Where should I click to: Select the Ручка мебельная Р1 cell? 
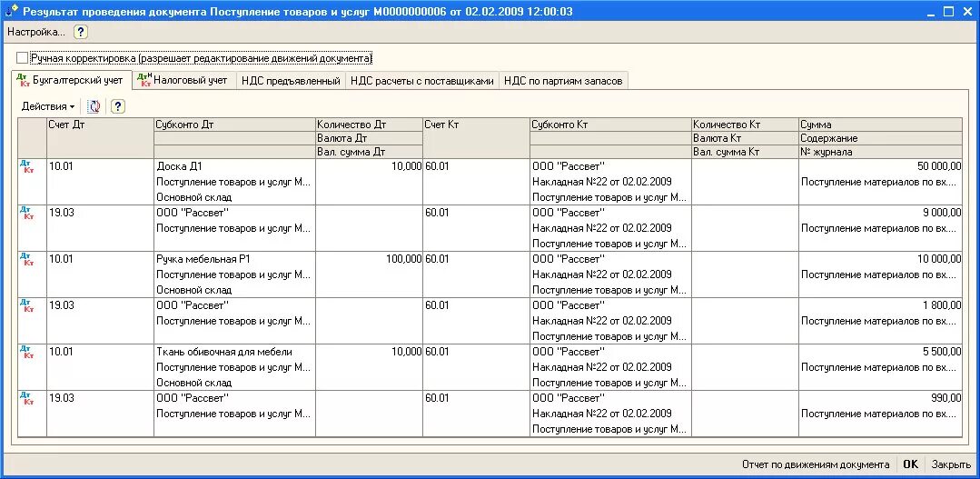pyautogui.click(x=234, y=259)
